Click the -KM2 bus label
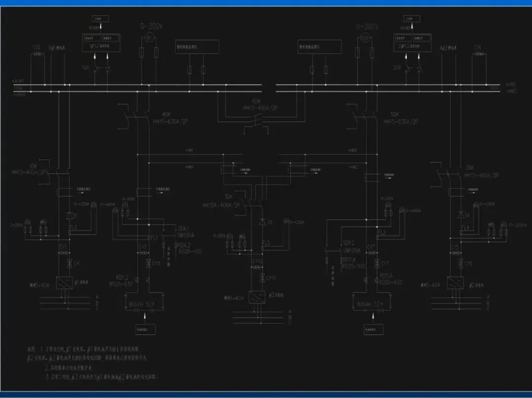 click(x=511, y=91)
